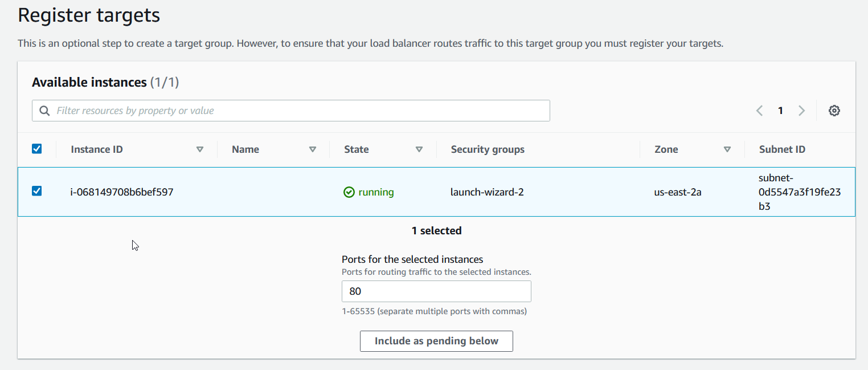This screenshot has height=370, width=868.
Task: Uncheck instance i-068149708b6bef597 checkbox
Action: (37, 191)
